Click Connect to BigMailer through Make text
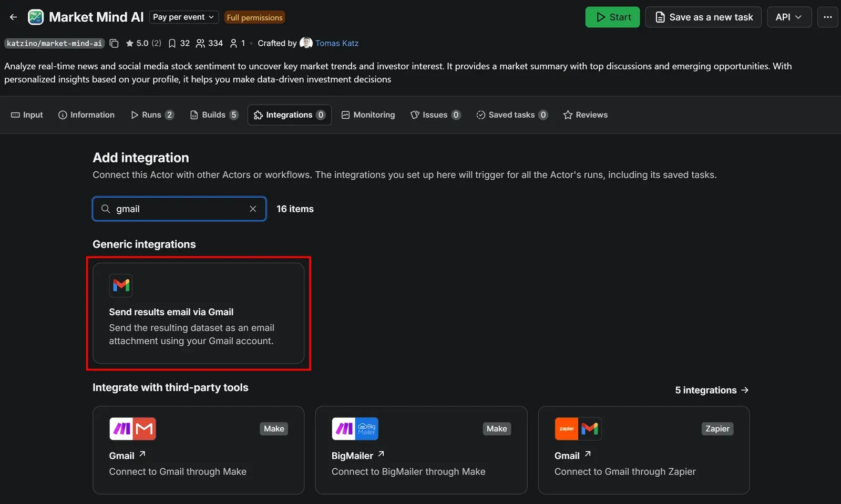Image resolution: width=841 pixels, height=504 pixels. coord(408,471)
